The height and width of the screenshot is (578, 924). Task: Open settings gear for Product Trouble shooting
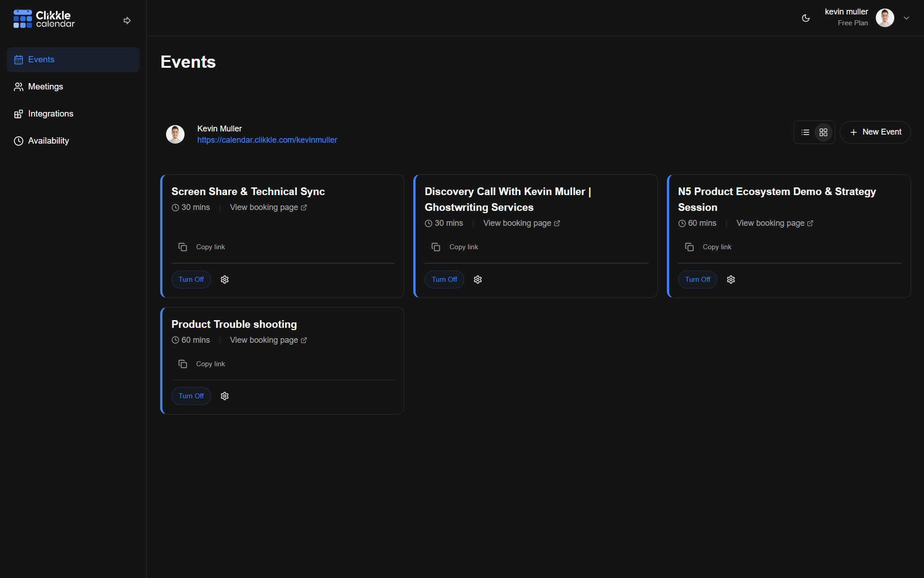225,396
